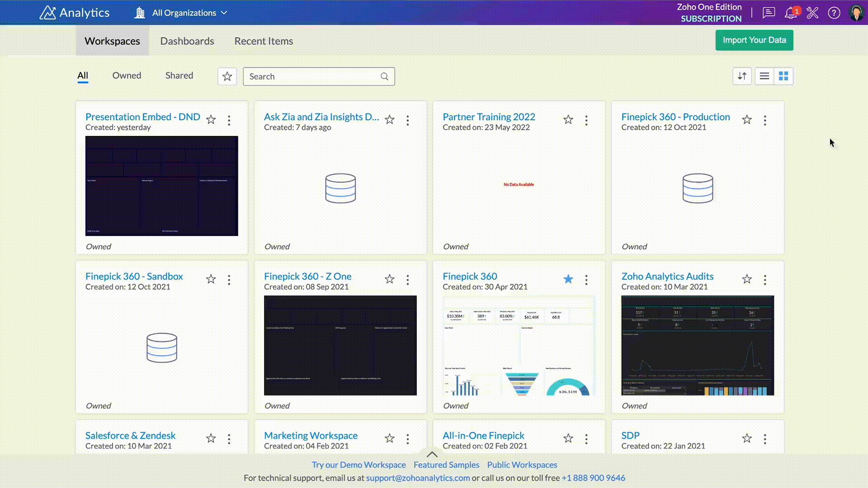Screen dimensions: 868x488
Task: Open more options for Finepick 360 - Production
Action: coord(765,120)
